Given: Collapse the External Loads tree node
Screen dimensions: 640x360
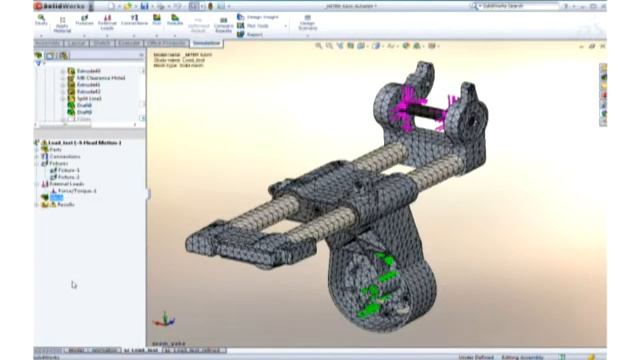Looking at the screenshot, I should (x=37, y=184).
